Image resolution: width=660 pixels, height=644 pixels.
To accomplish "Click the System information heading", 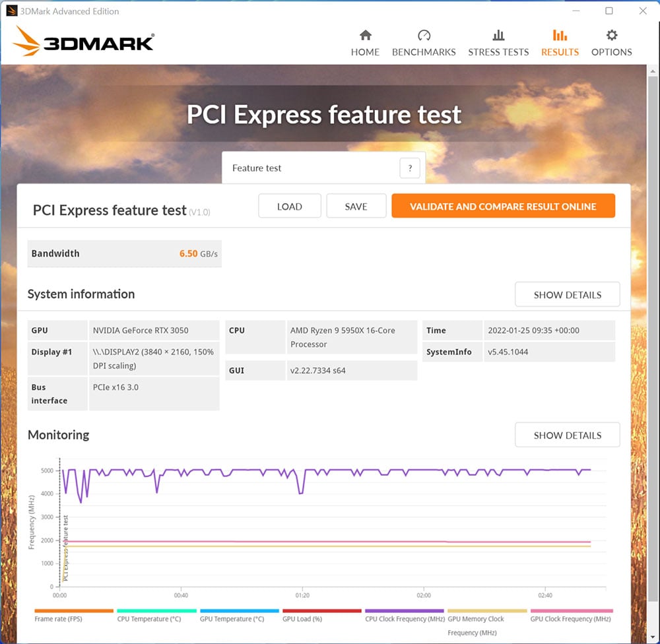I will (81, 294).
